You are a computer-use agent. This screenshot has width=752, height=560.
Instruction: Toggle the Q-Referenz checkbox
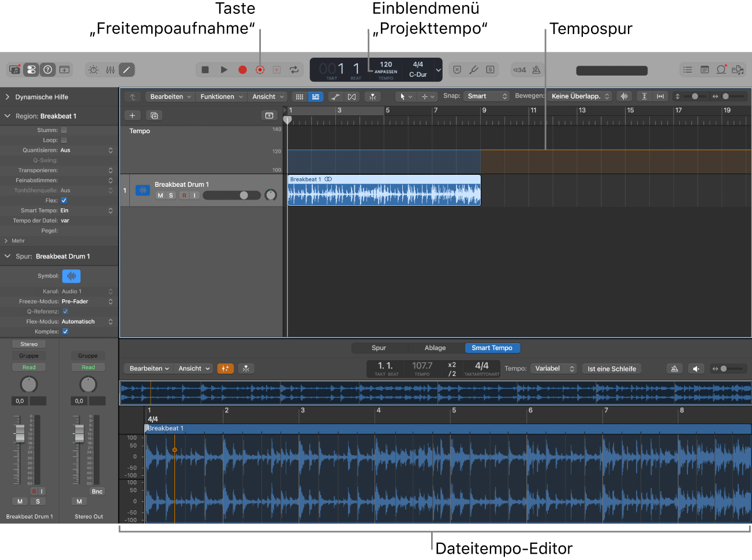[65, 311]
